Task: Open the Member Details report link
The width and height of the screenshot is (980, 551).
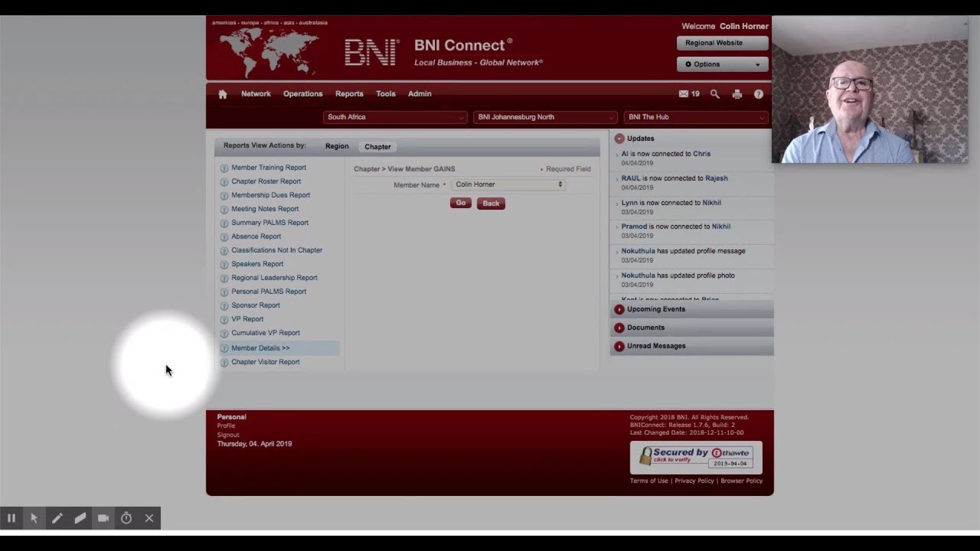Action: [260, 348]
